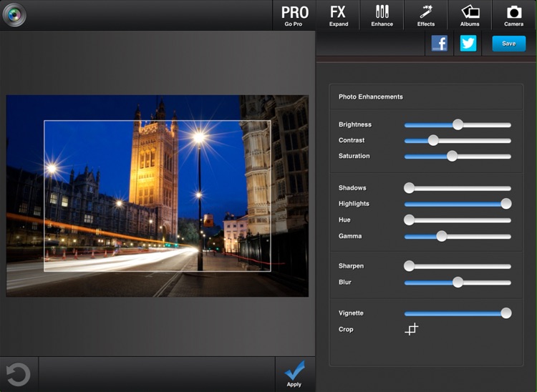
Task: Click the Contrast slider handle
Action: (x=432, y=140)
